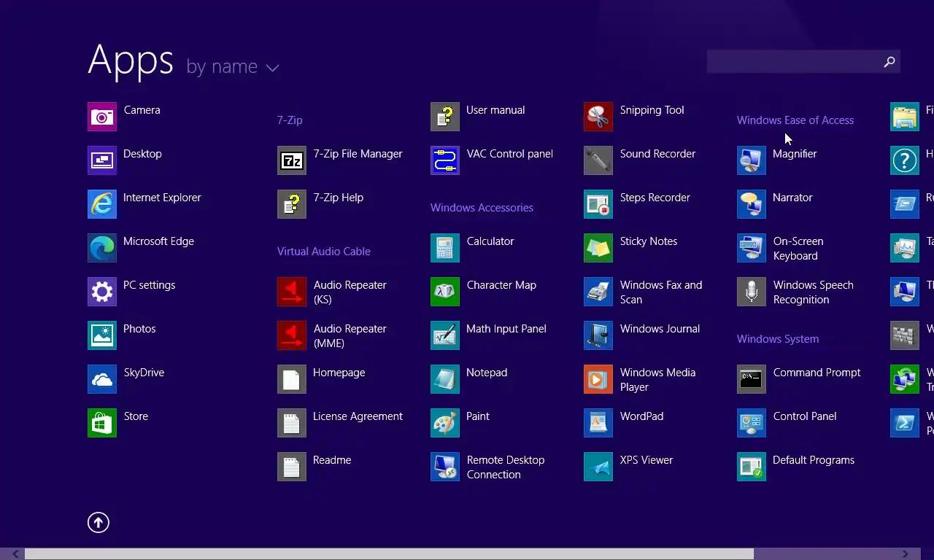
Task: Start Narrator icon
Action: 752,204
